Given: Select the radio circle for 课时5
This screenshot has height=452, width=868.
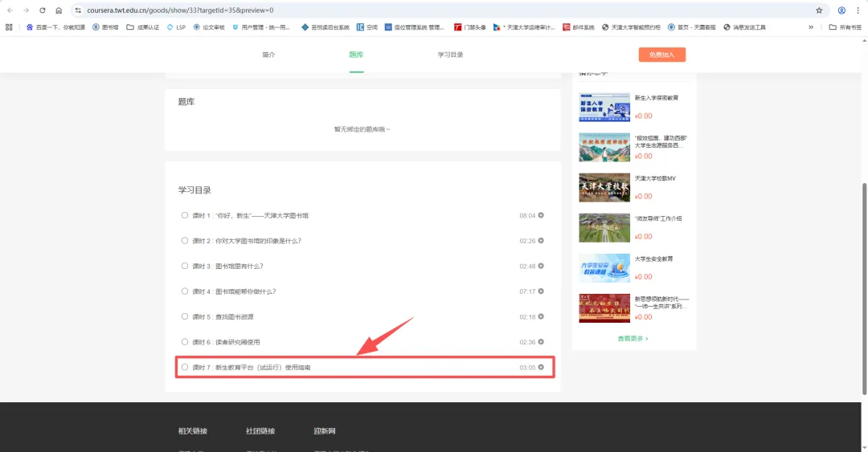Looking at the screenshot, I should (x=185, y=317).
